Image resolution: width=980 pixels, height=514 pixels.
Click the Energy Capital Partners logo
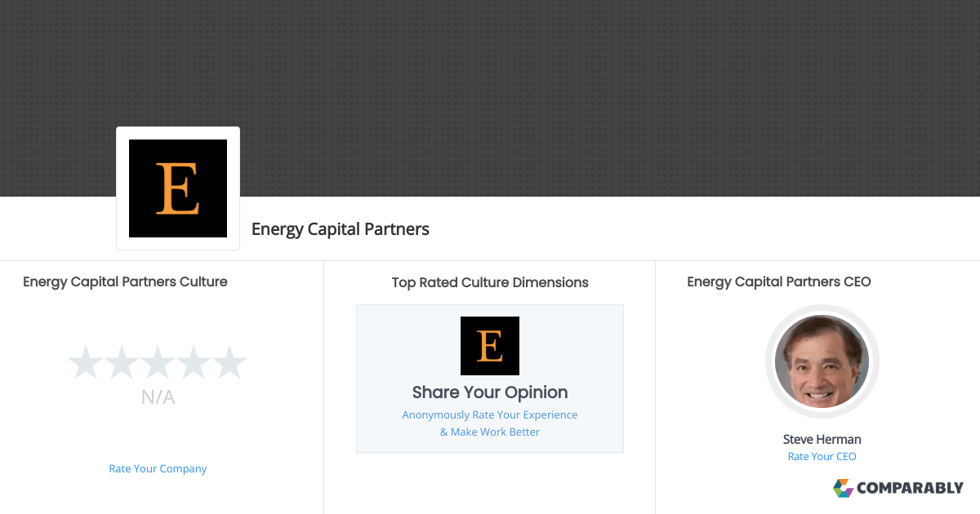tap(178, 188)
